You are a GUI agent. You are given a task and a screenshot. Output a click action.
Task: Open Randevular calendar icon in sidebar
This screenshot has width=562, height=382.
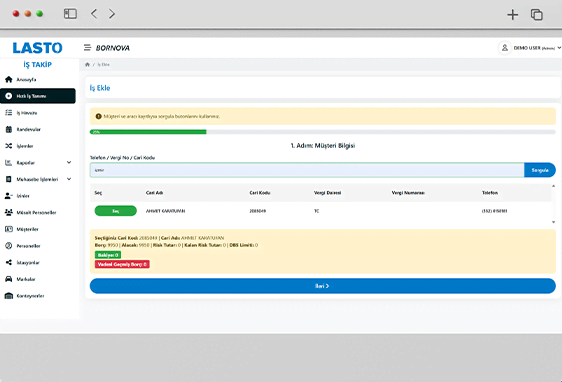[9, 129]
